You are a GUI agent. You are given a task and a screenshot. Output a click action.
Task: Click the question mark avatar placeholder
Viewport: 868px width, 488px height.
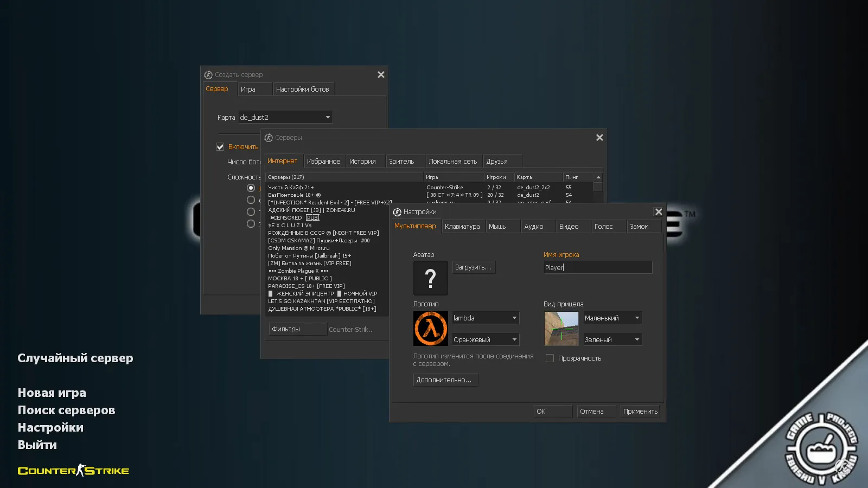(x=430, y=278)
